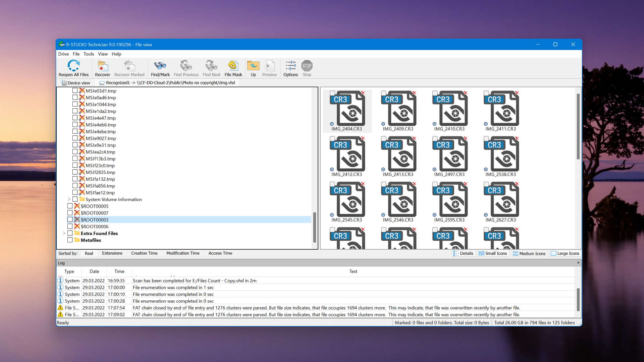Check the box for MSIf13b3.tmp

point(75,159)
